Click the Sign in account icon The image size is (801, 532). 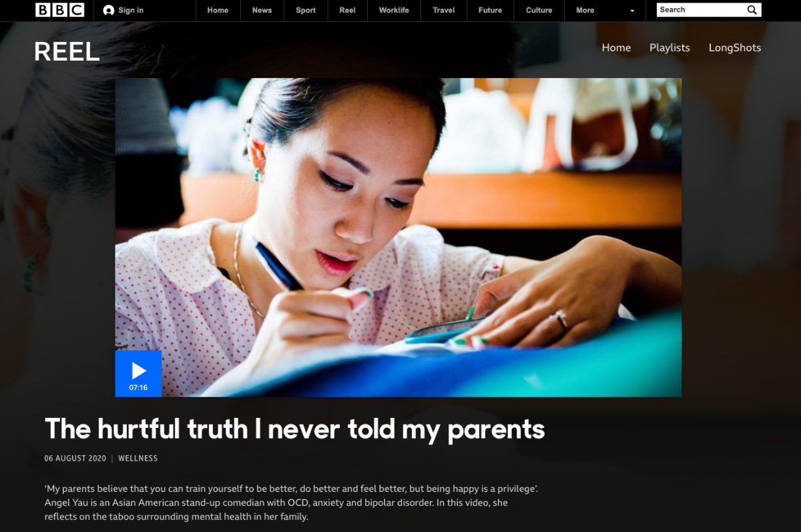[109, 10]
